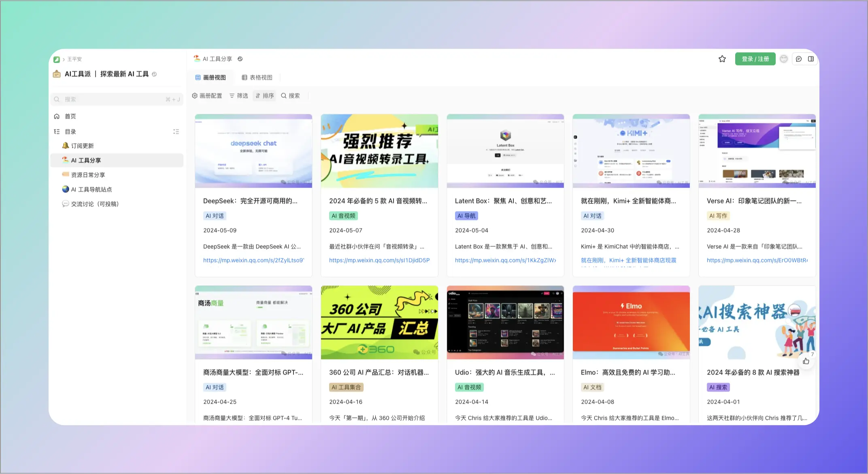This screenshot has width=868, height=474.
Task: Open the 排序 sort options
Action: (264, 96)
